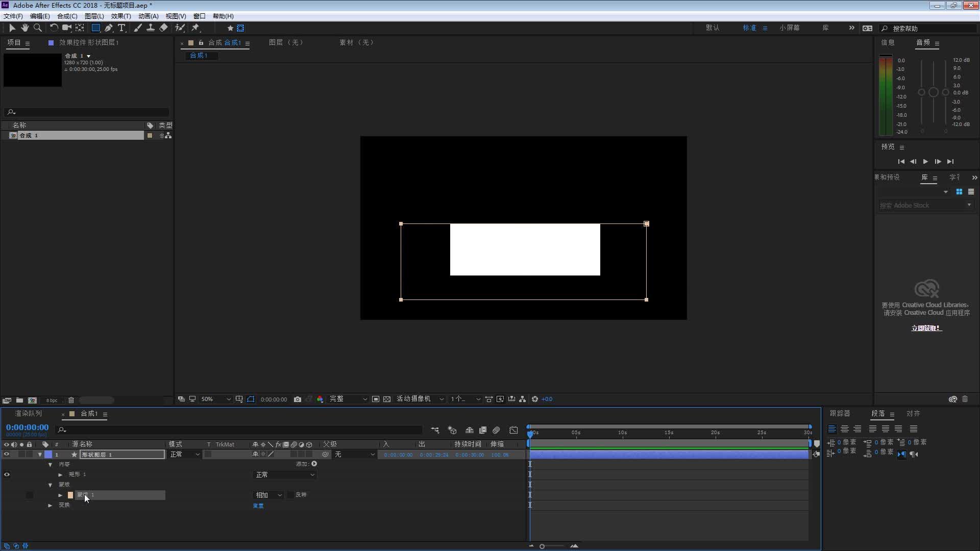
Task: Click the Rotation tool icon
Action: click(54, 28)
